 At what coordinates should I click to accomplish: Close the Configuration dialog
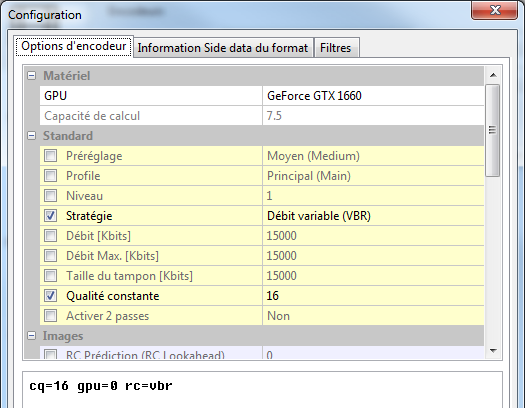tap(495, 10)
